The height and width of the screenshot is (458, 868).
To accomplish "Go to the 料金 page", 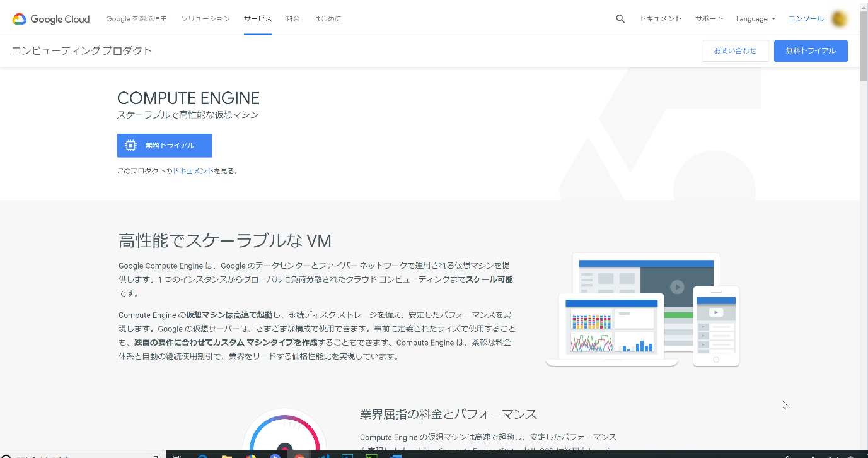I will [x=292, y=19].
